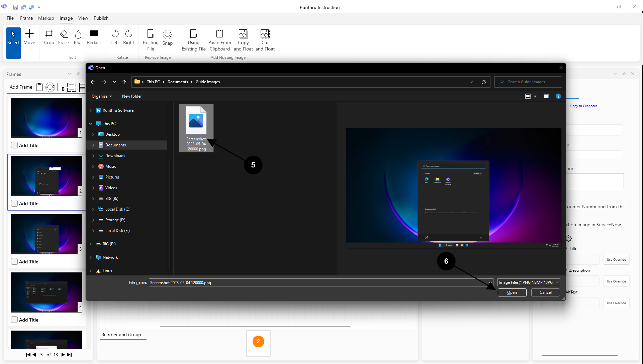The image size is (643, 364).
Task: Click the Open button
Action: 512,292
